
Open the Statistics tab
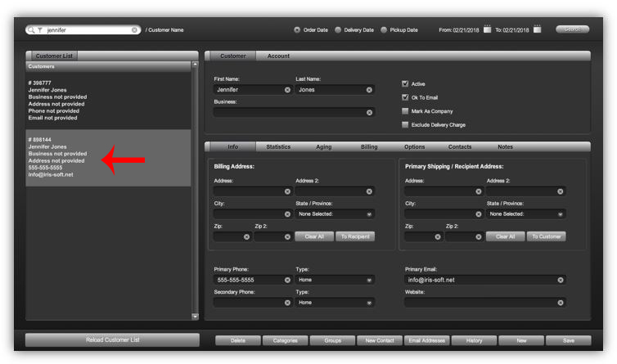coord(278,146)
